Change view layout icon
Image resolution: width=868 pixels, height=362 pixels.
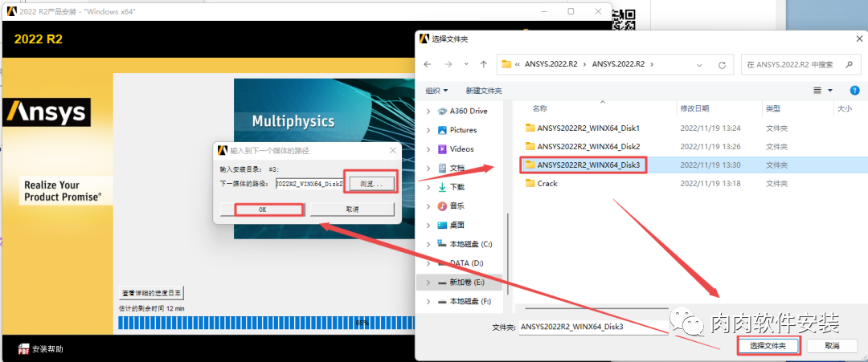tap(817, 90)
